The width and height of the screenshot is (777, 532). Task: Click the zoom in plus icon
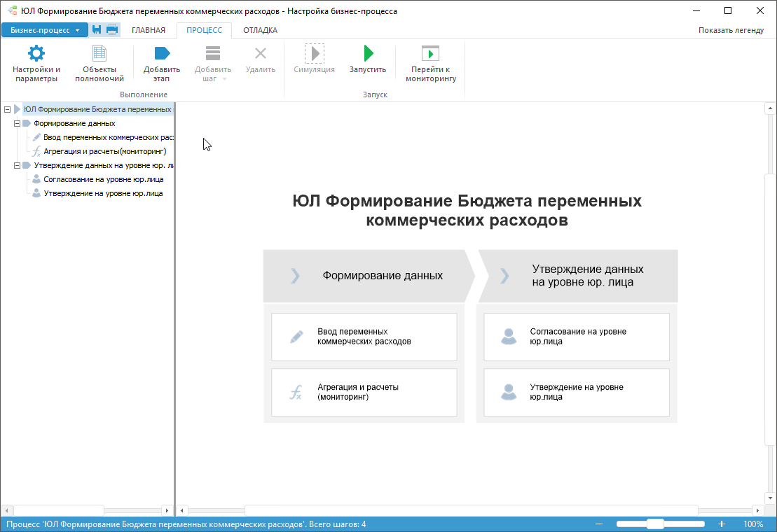(x=722, y=524)
